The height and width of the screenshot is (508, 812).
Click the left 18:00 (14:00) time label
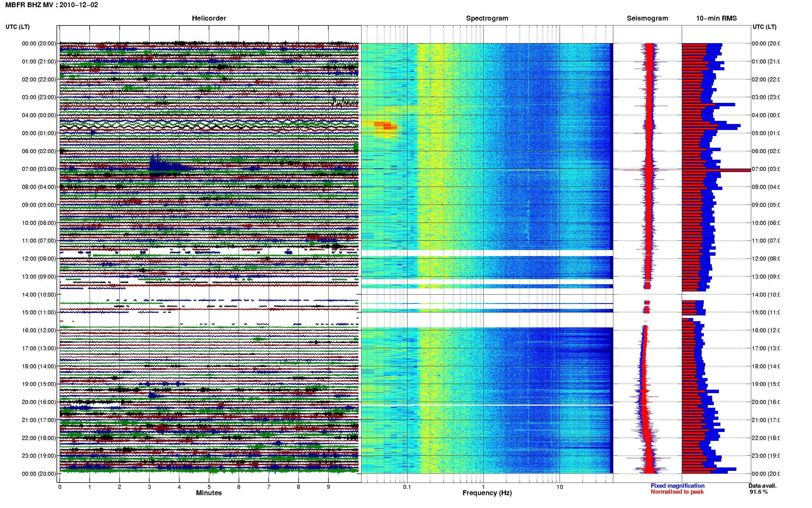[x=39, y=366]
